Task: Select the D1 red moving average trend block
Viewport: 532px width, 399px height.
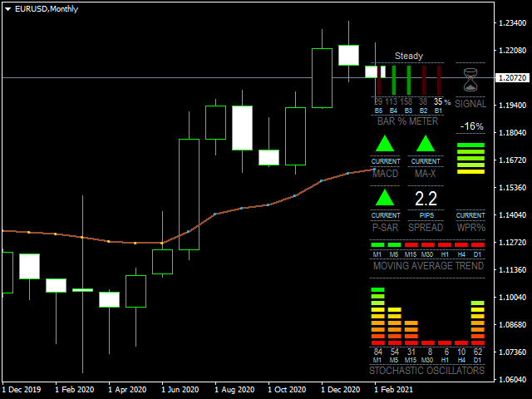Action: point(477,245)
